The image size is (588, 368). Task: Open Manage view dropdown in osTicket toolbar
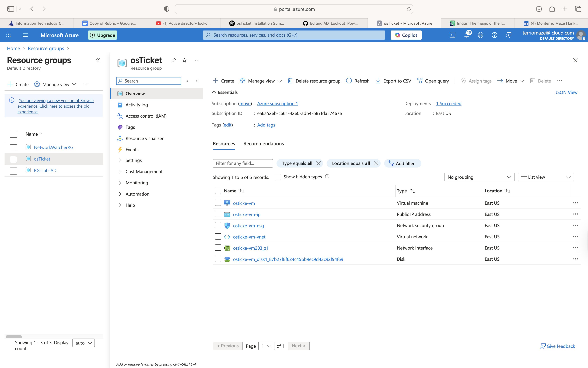pyautogui.click(x=260, y=81)
